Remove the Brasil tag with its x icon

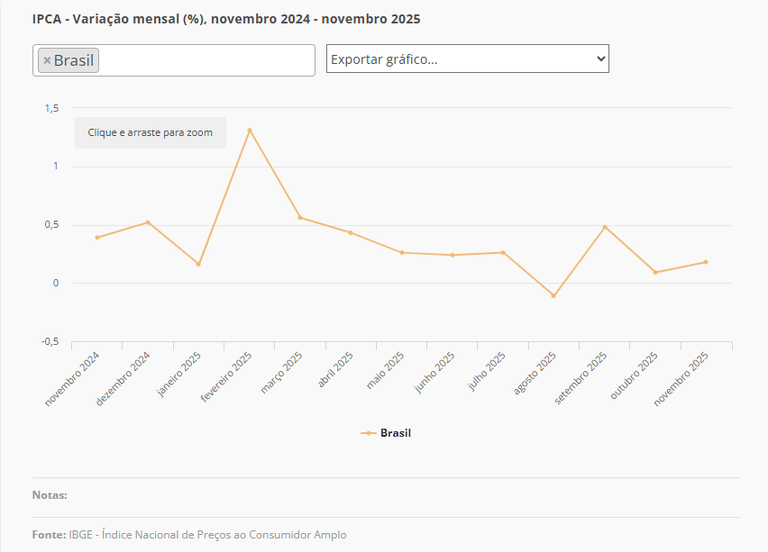pos(47,60)
